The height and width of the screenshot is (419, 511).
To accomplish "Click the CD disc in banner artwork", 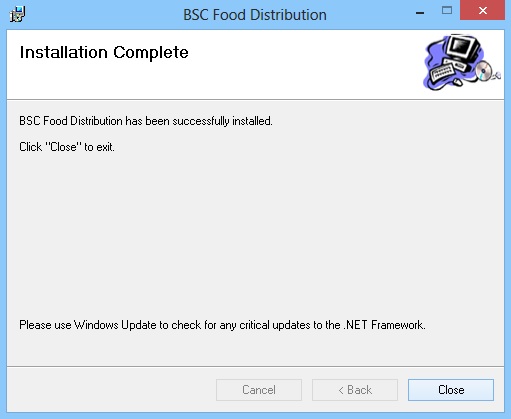I will pyautogui.click(x=484, y=71).
